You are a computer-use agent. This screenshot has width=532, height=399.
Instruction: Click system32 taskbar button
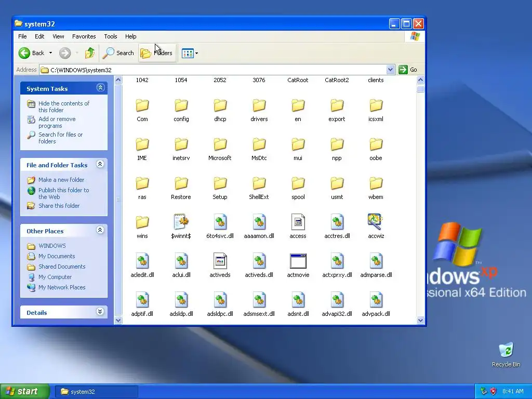pos(96,392)
